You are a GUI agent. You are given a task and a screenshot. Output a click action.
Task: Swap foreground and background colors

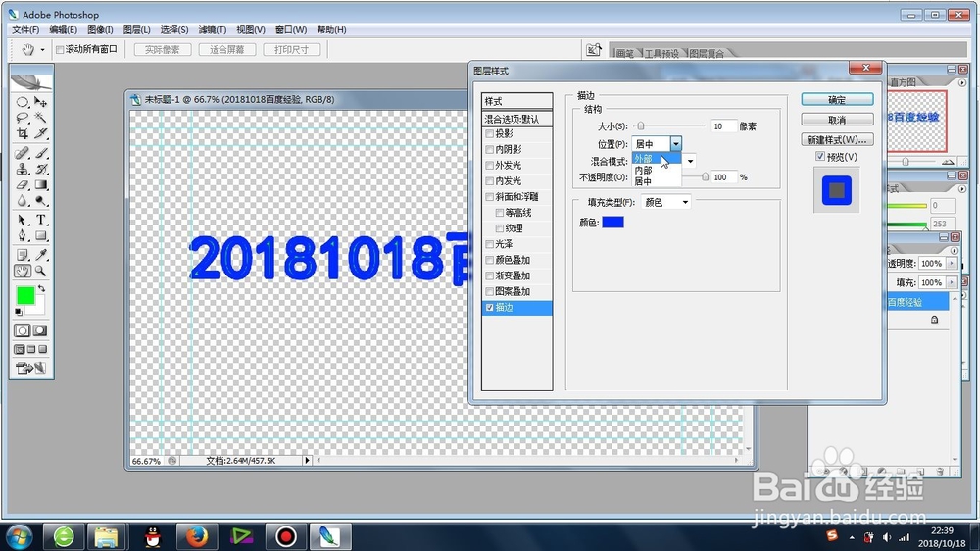click(41, 288)
